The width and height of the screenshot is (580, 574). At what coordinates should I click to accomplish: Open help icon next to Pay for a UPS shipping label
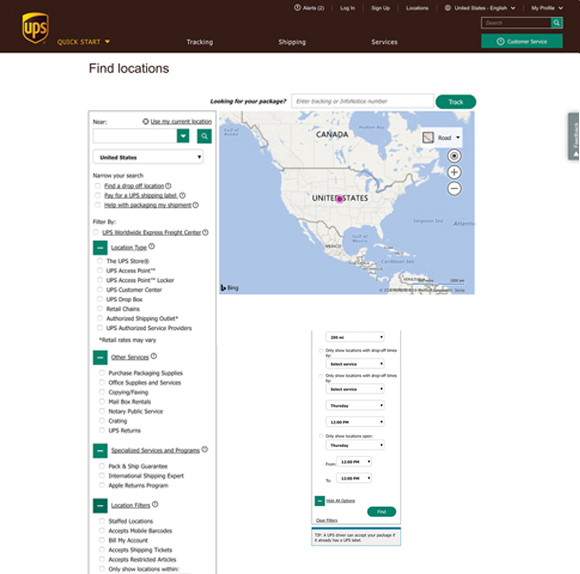[x=182, y=195]
